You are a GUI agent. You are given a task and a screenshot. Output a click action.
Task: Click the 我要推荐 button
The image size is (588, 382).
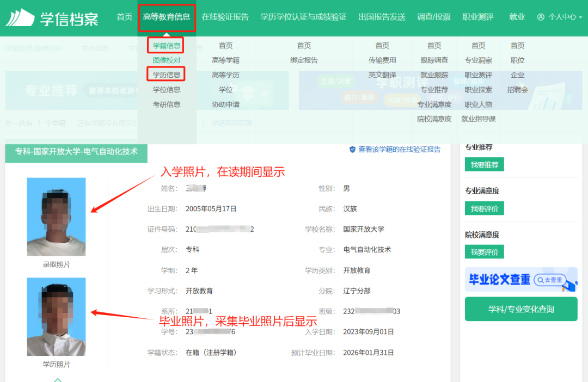pyautogui.click(x=485, y=164)
